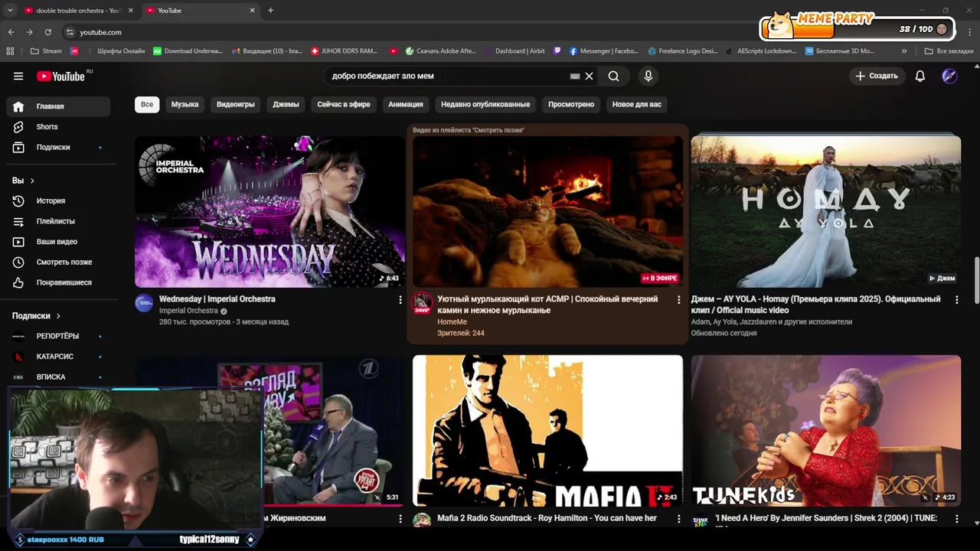Viewport: 980px width, 551px height.
Task: Open Shorts in the sidebar
Action: 58,126
